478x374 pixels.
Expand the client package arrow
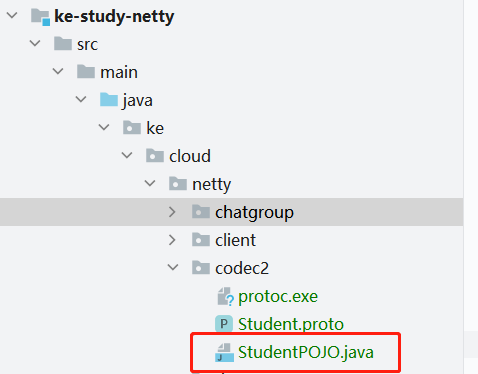(172, 240)
